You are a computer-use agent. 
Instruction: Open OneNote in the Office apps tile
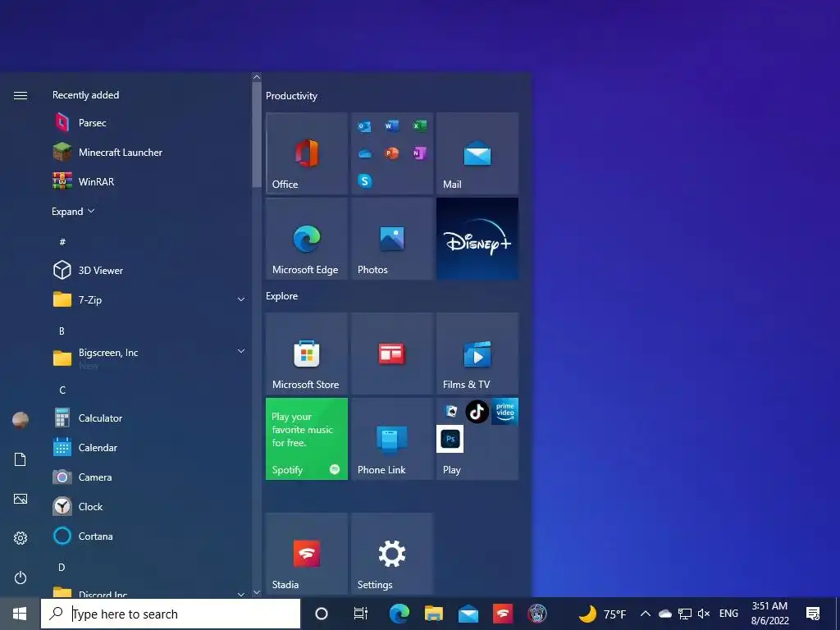419,153
